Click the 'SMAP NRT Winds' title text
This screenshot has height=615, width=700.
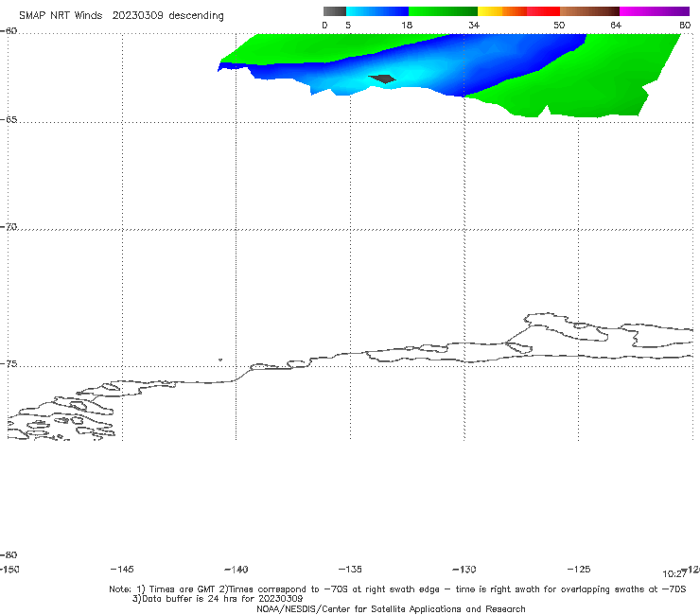coord(61,15)
